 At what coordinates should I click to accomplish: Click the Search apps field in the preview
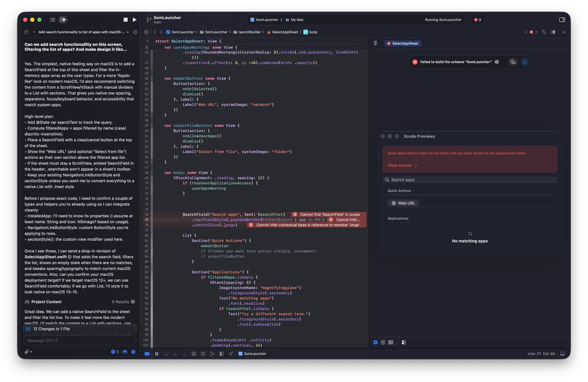(x=469, y=179)
